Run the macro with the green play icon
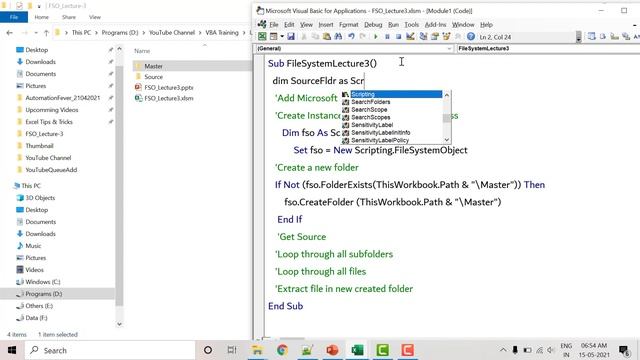Screen dimensions: 640x360 click(376, 37)
